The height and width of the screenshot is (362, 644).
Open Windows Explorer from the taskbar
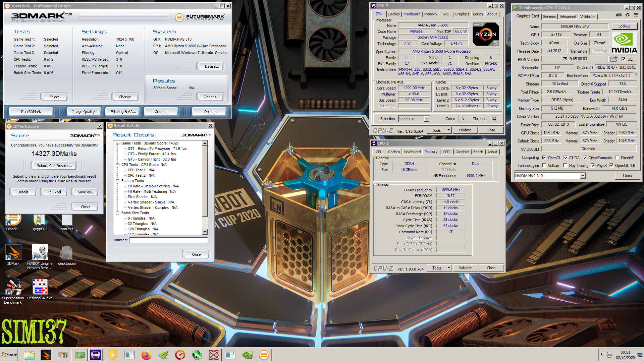pos(29,355)
